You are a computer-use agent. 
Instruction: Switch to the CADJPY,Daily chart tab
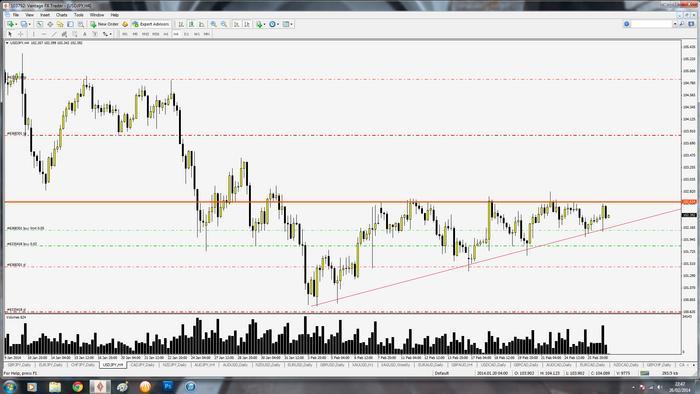142,365
